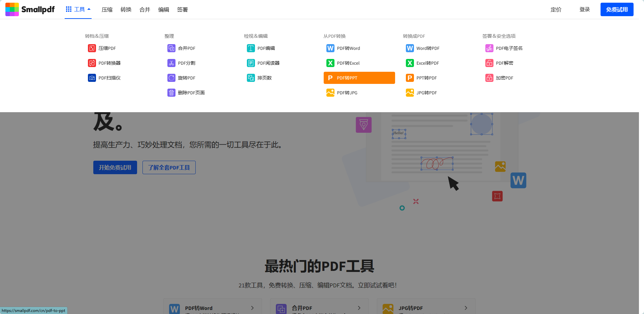Click the PDF阅读器 icon
The width and height of the screenshot is (644, 314).
coord(251,63)
